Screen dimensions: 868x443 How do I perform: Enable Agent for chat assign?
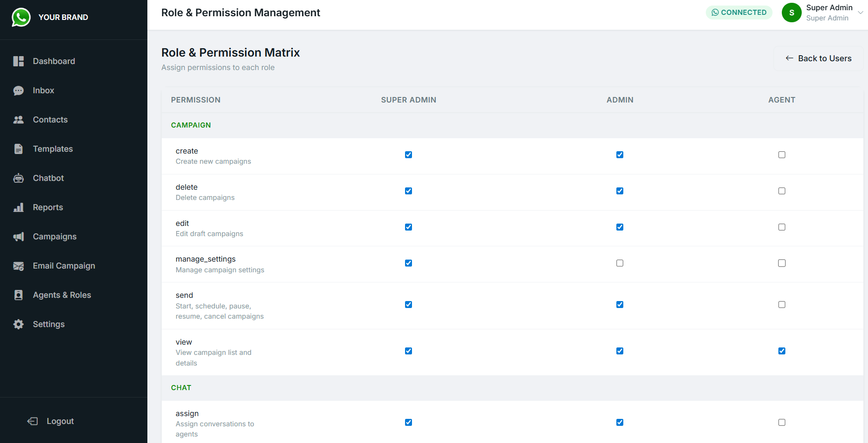[x=782, y=422]
